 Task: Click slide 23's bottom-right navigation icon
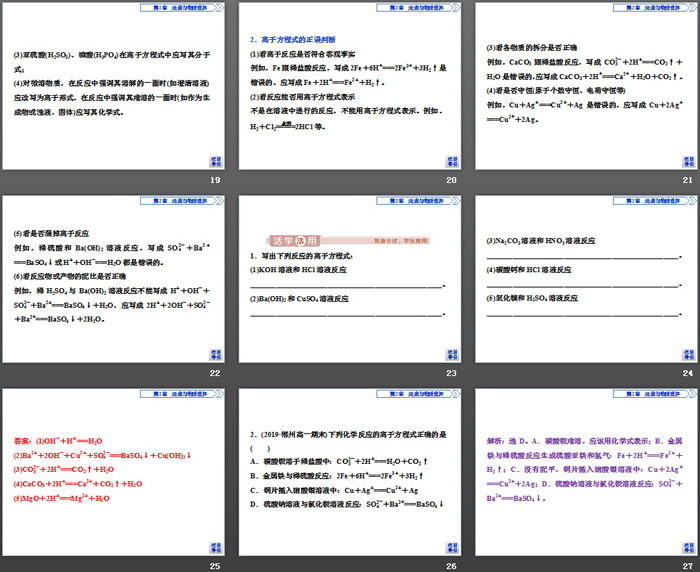pyautogui.click(x=451, y=355)
